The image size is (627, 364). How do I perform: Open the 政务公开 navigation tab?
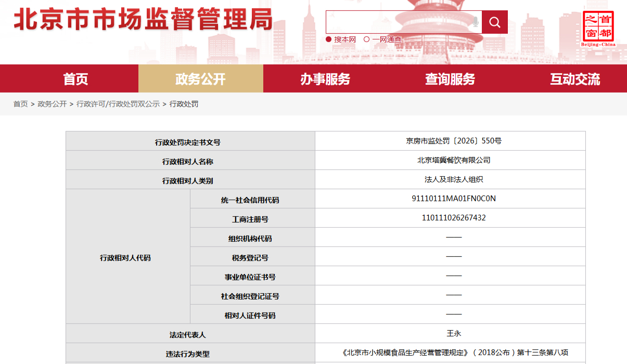tap(201, 79)
